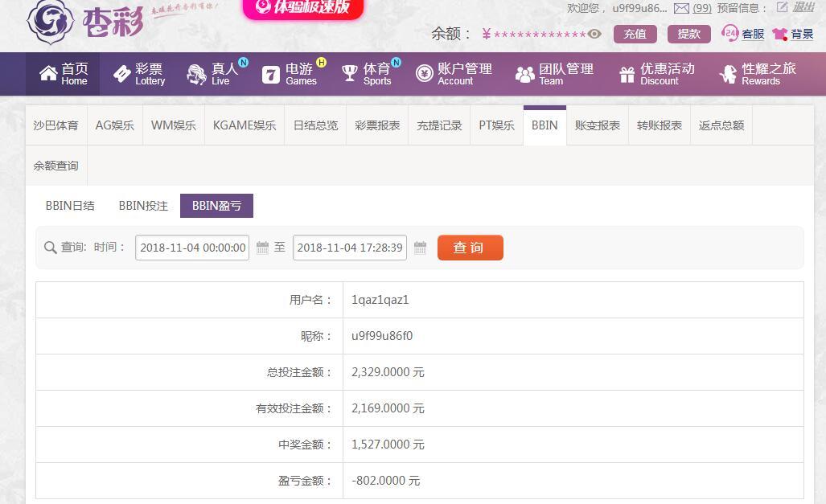Click the 退出 logout link
Image resolution: width=826 pixels, height=504 pixels.
click(803, 7)
